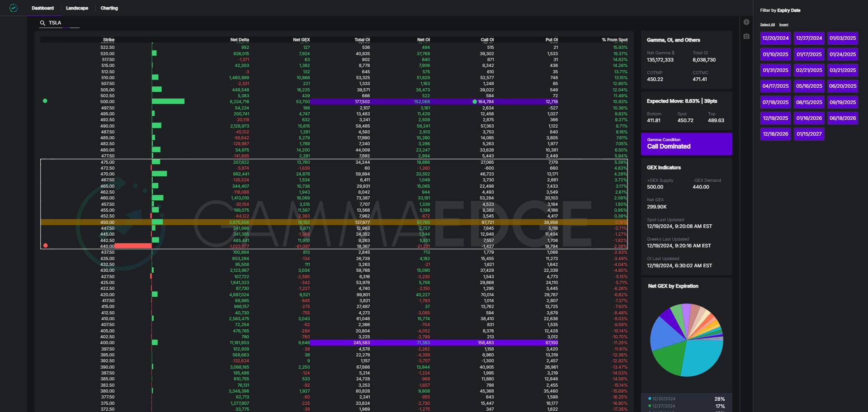Screen dimensions: 868x412
Task: Toggle the 06/20/2025 expiry filter
Action: tap(842, 86)
